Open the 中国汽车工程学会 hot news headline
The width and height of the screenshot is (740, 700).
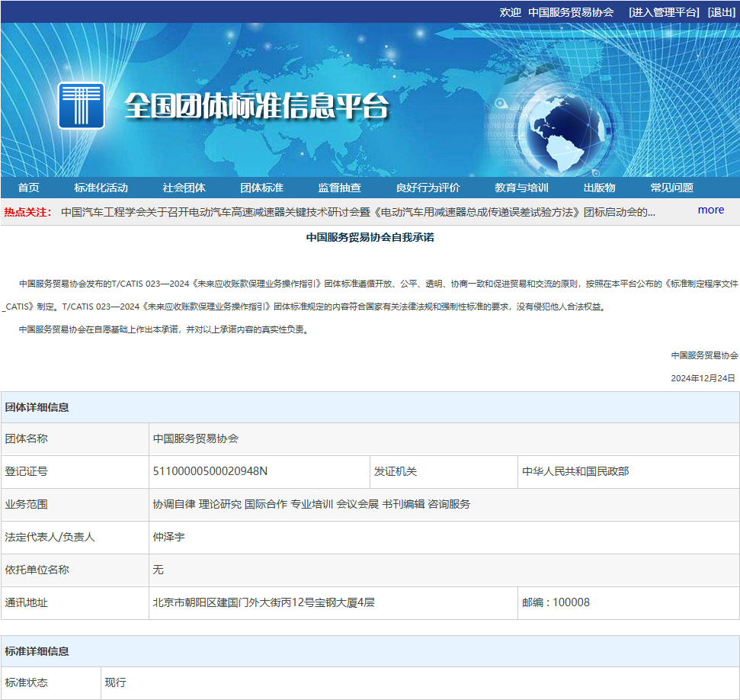[x=357, y=212]
